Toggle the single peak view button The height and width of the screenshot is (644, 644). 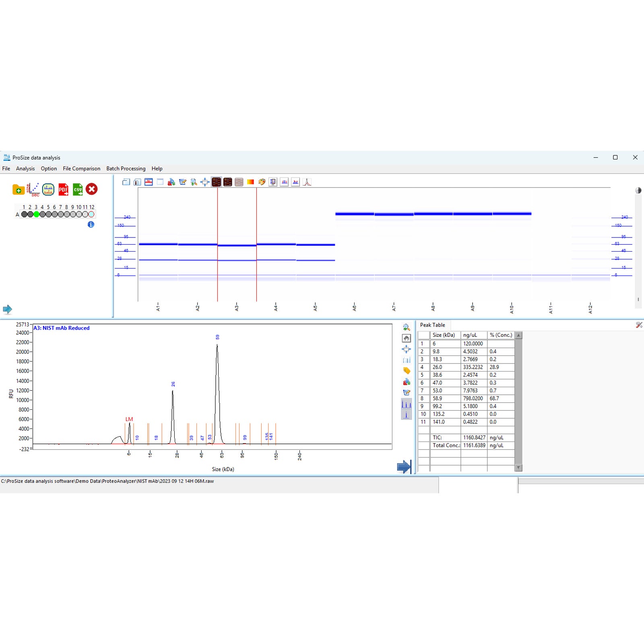407,415
